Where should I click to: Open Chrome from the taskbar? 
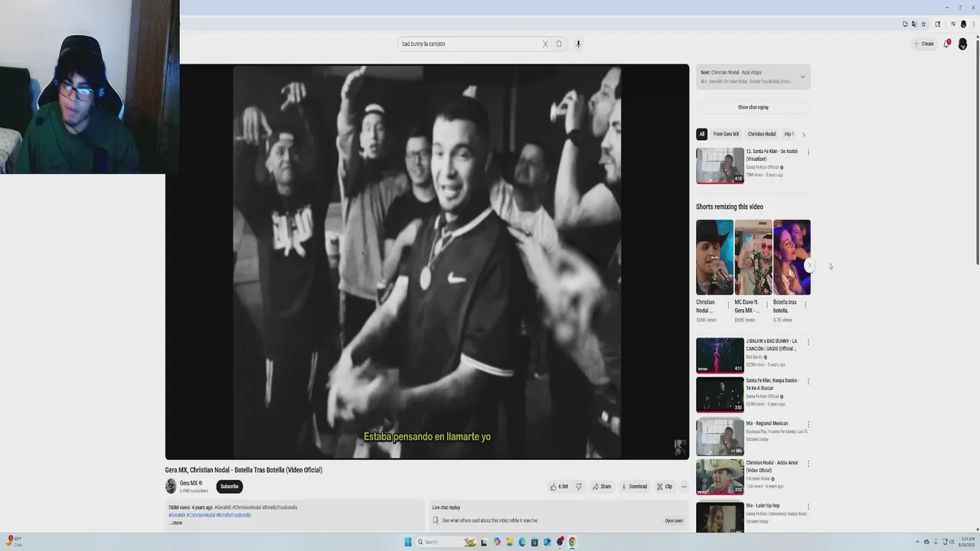572,542
